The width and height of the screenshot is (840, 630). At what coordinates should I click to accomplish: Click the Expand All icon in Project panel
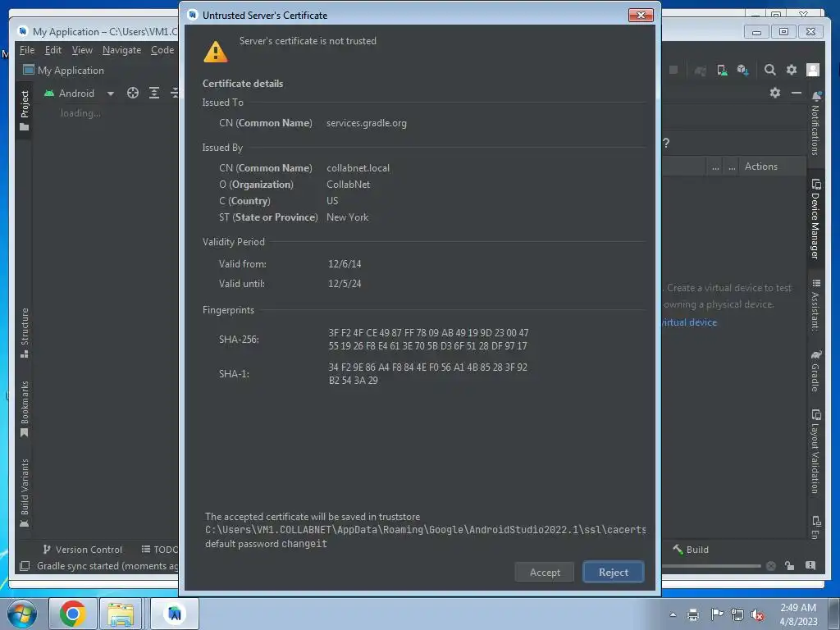pos(154,94)
